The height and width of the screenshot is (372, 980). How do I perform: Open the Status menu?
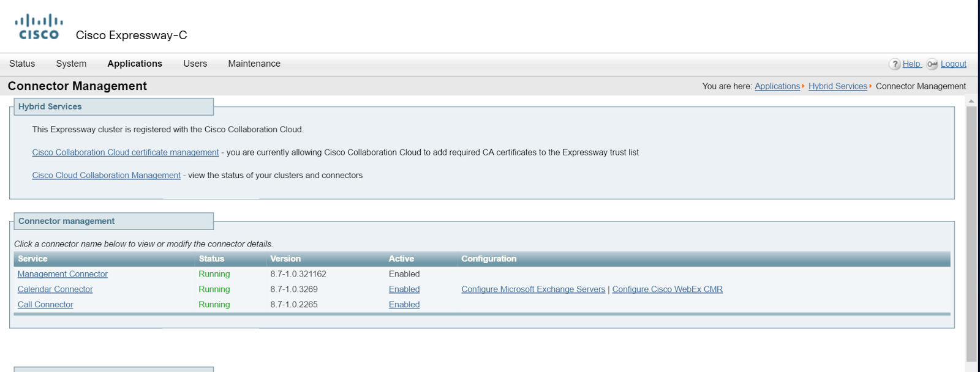tap(22, 64)
